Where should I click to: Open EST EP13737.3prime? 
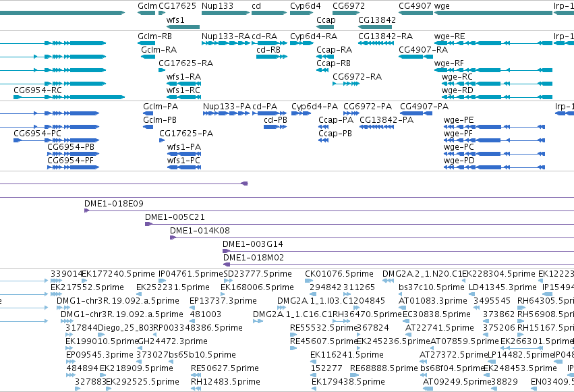[x=223, y=301]
